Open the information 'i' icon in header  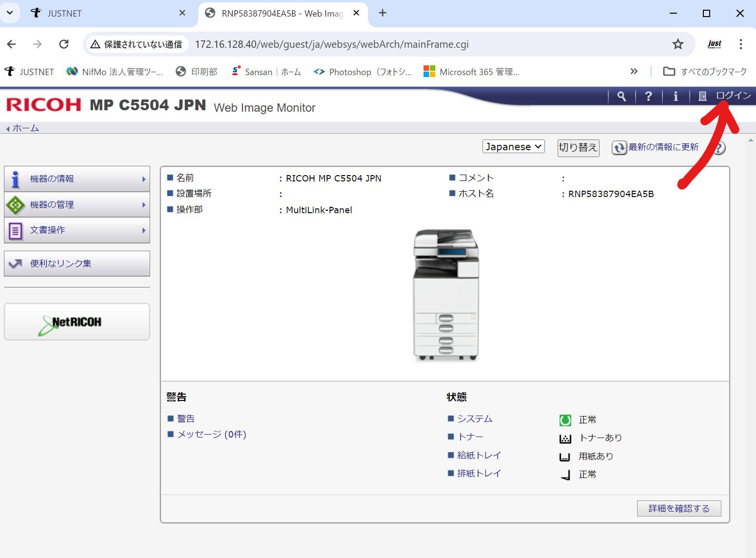coord(676,97)
